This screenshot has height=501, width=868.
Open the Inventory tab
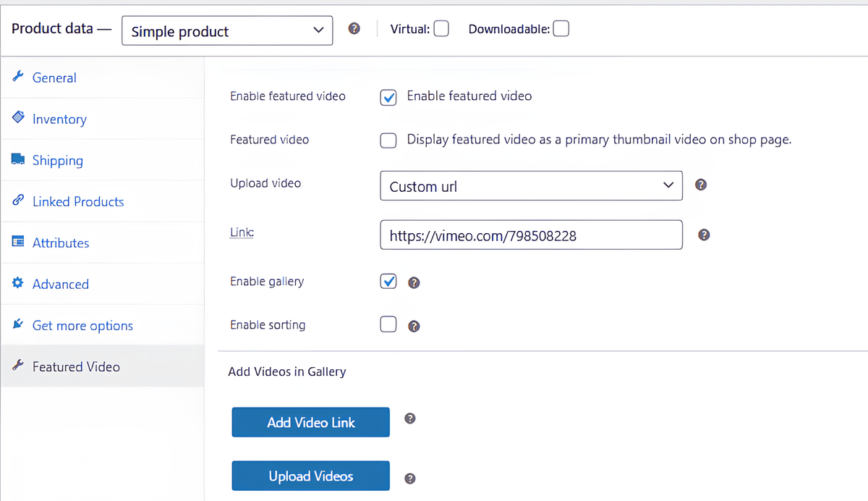(x=59, y=119)
